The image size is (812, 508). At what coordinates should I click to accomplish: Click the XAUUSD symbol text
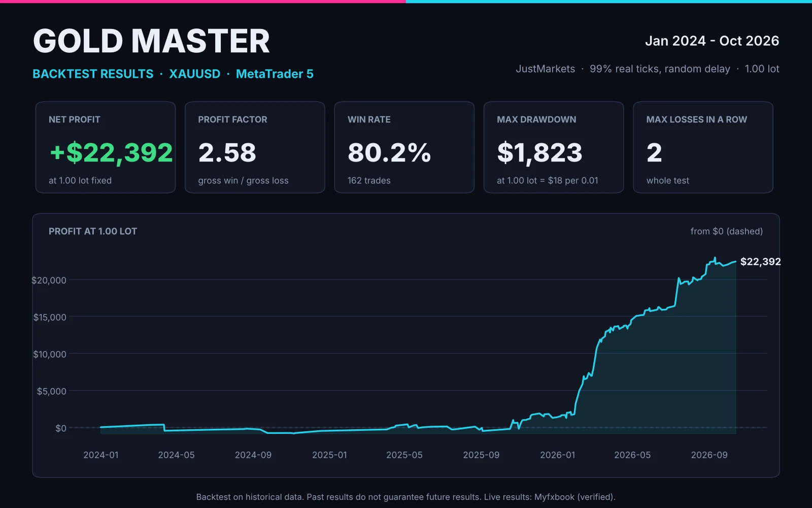tap(195, 74)
